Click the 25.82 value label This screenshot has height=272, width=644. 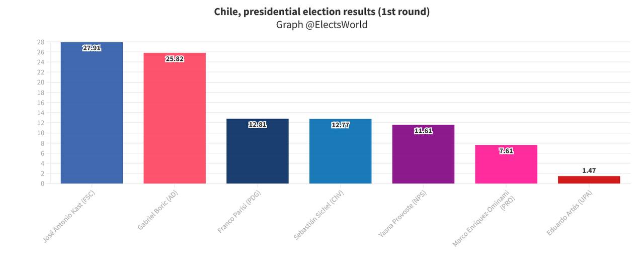tap(175, 59)
